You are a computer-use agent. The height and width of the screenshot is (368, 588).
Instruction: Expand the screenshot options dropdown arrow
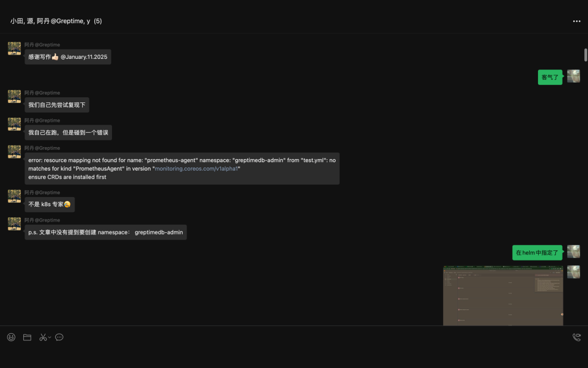tap(50, 337)
